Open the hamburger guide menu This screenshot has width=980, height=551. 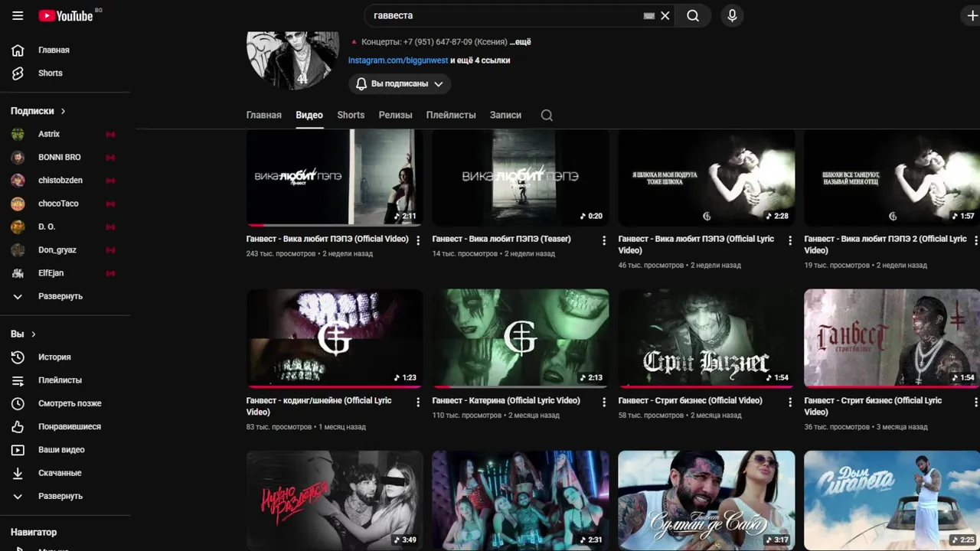click(x=18, y=15)
